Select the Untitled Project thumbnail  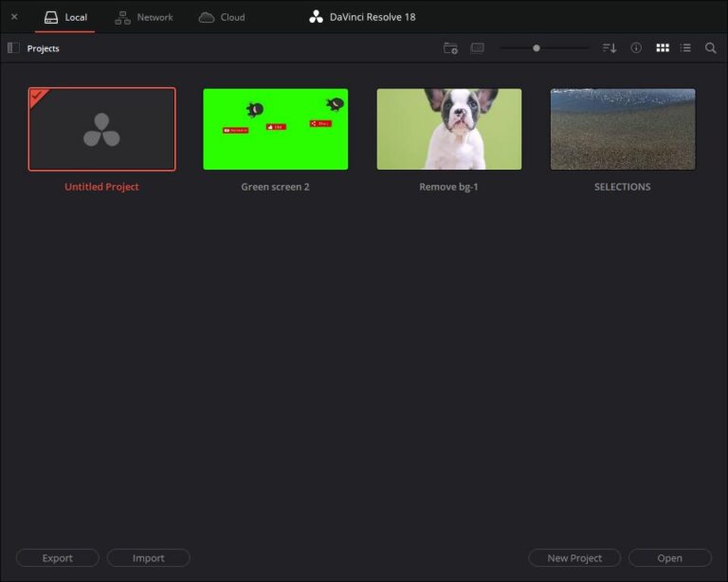(101, 129)
